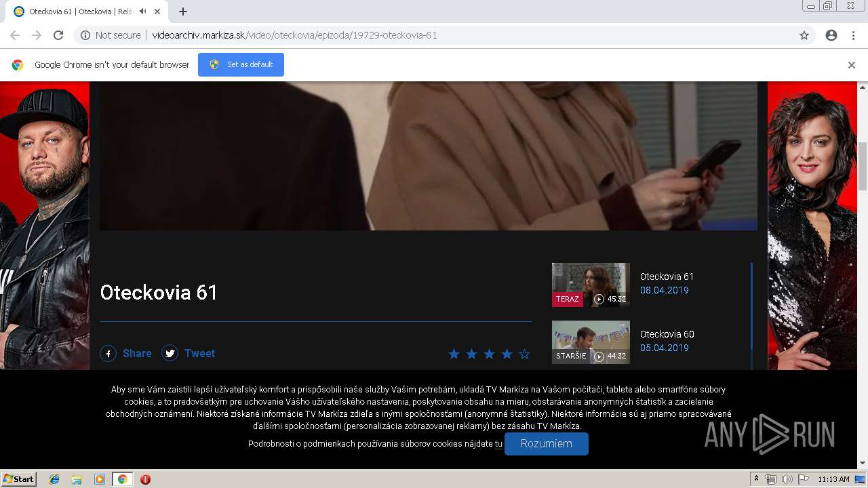Click the date 05.04.2019
The width and height of the screenshot is (868, 488).
665,348
